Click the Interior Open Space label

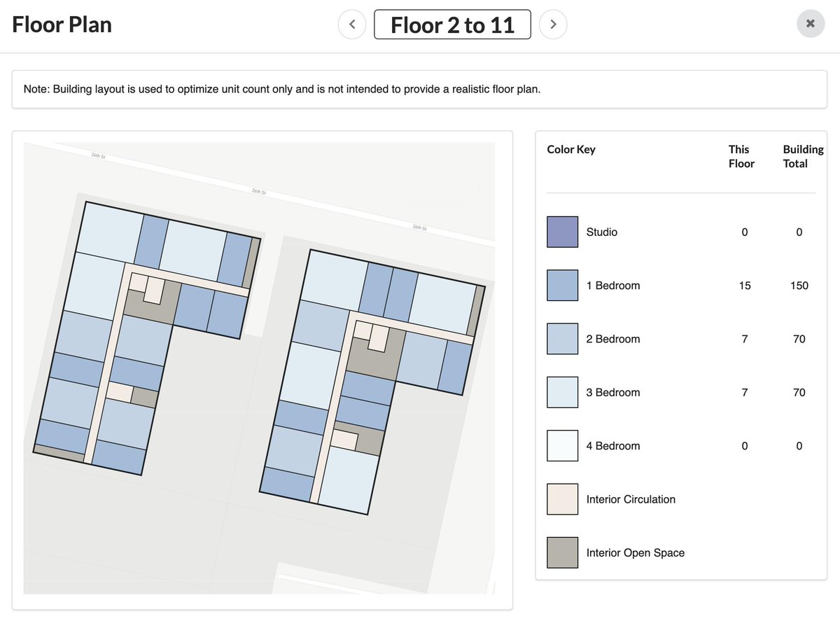pyautogui.click(x=636, y=552)
